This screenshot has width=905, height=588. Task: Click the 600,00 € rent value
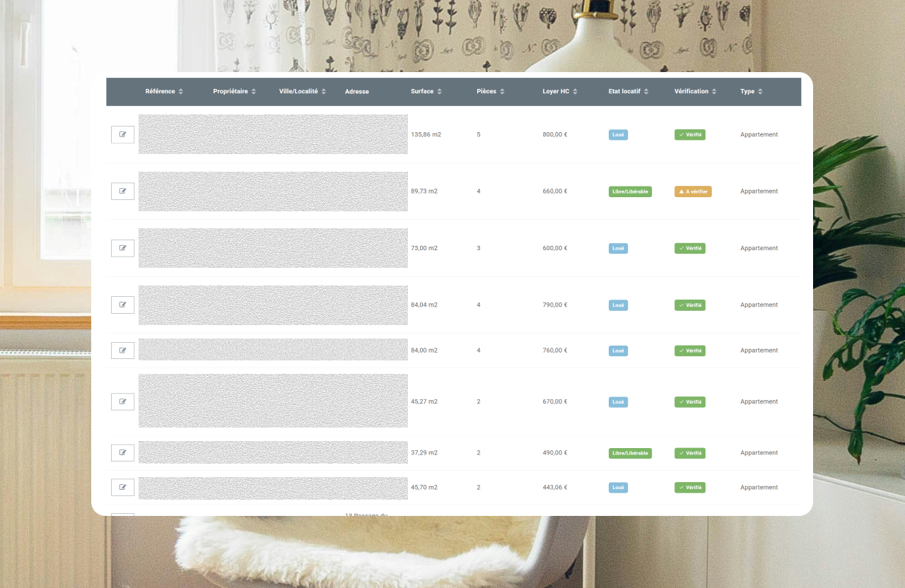click(x=555, y=248)
